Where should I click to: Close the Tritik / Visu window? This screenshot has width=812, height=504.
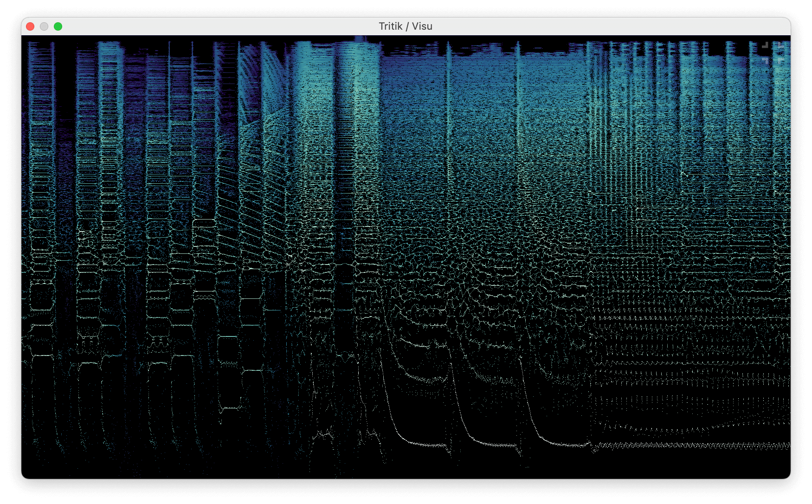tap(30, 26)
